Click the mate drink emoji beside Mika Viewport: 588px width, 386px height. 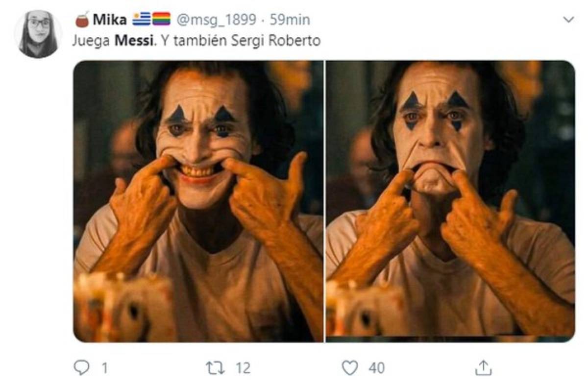coord(82,19)
